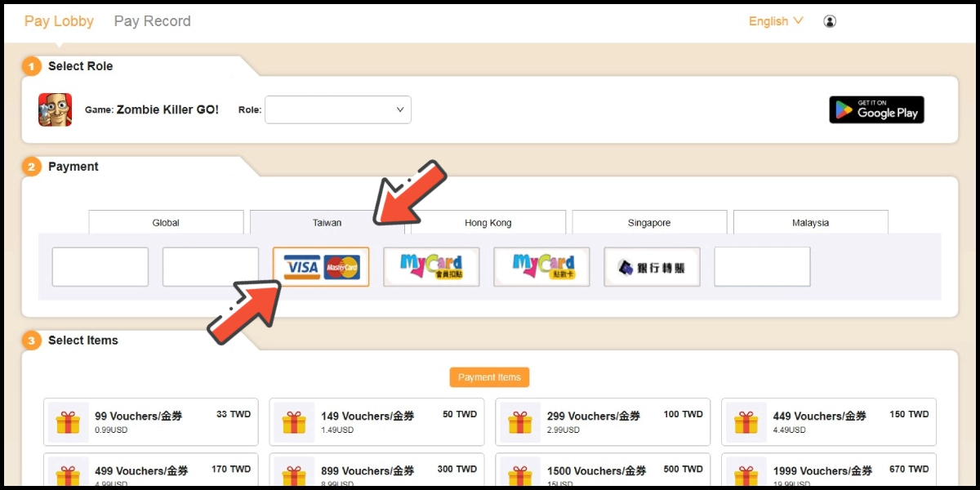This screenshot has height=490, width=980.
Task: Pick the 299 Vouchers 100 TWD package
Action: (x=603, y=421)
